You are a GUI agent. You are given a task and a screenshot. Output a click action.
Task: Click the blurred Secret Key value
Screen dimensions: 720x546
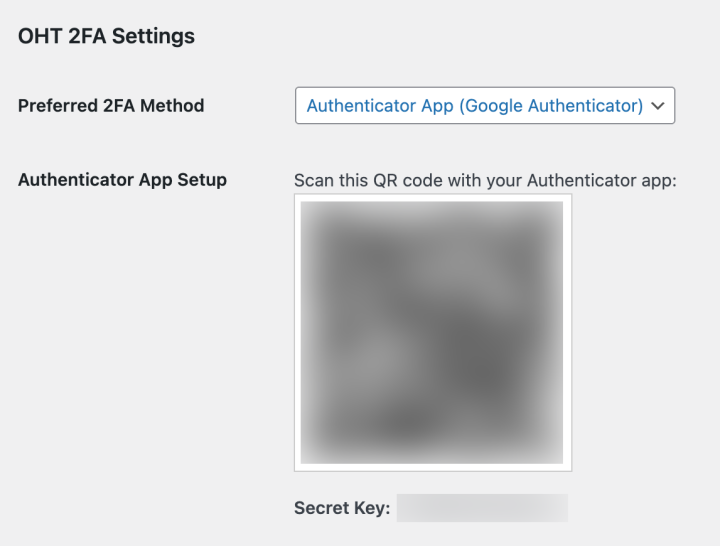point(482,508)
